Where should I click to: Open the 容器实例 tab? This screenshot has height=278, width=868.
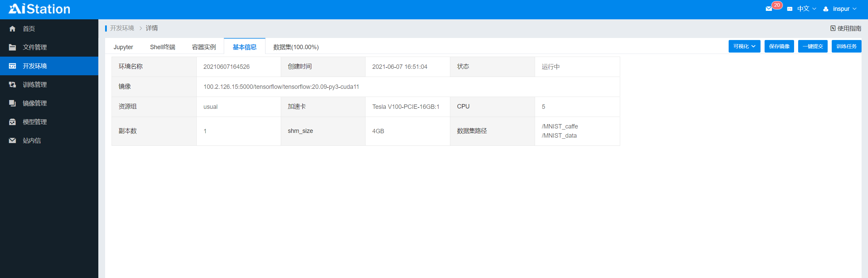tap(204, 47)
